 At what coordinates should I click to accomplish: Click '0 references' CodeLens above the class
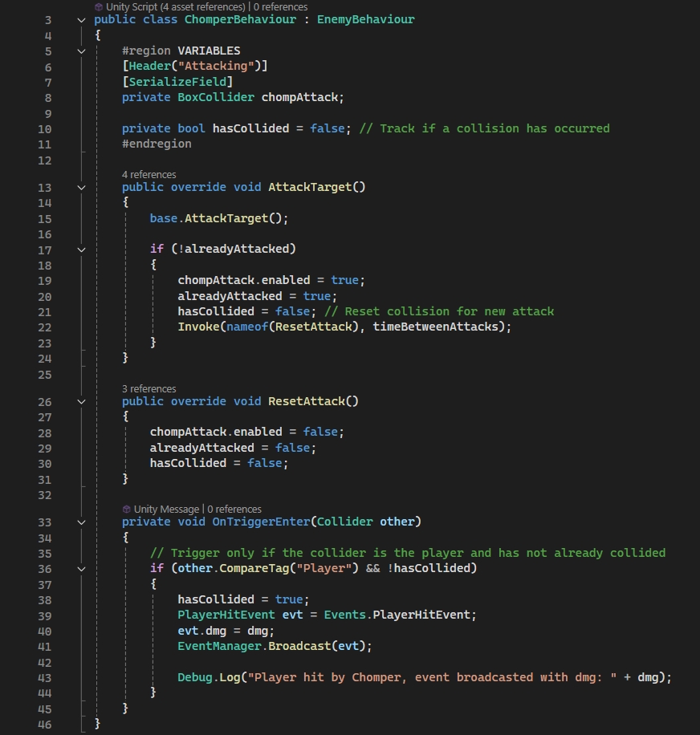point(280,7)
